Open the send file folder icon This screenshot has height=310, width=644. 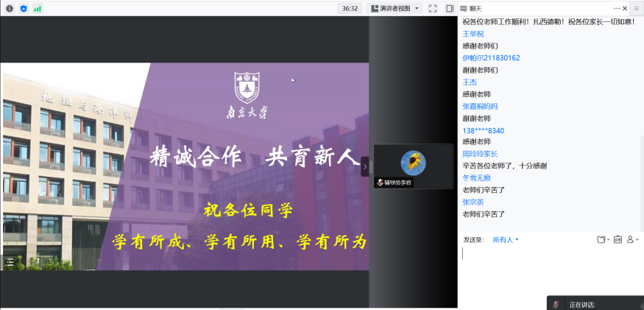click(601, 239)
